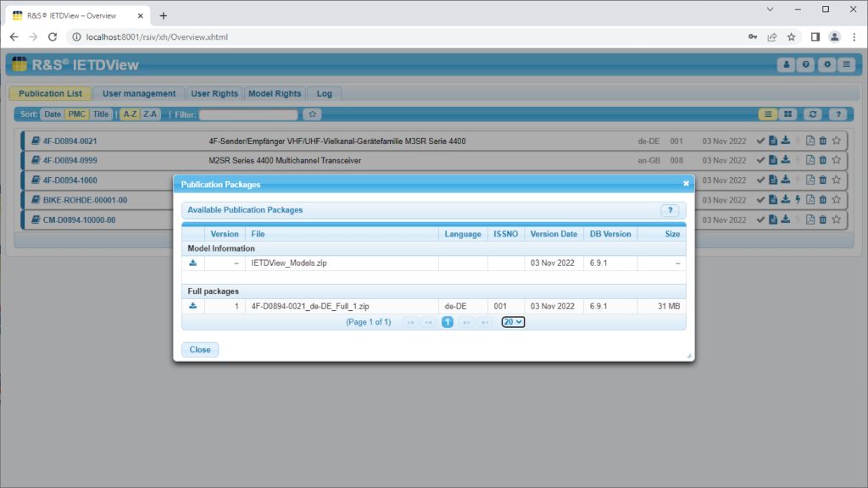Click the Version Date column header
The width and height of the screenshot is (868, 488).
(x=554, y=234)
